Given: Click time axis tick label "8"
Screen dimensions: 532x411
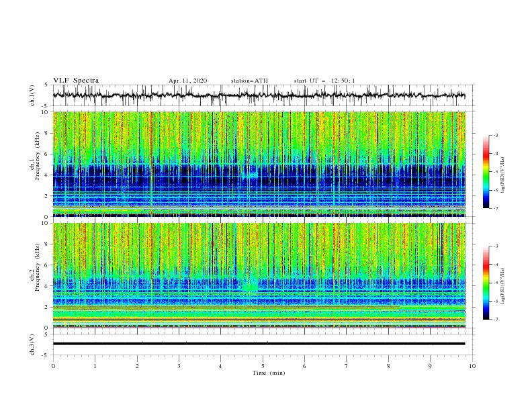Looking at the screenshot, I should 388,366.
